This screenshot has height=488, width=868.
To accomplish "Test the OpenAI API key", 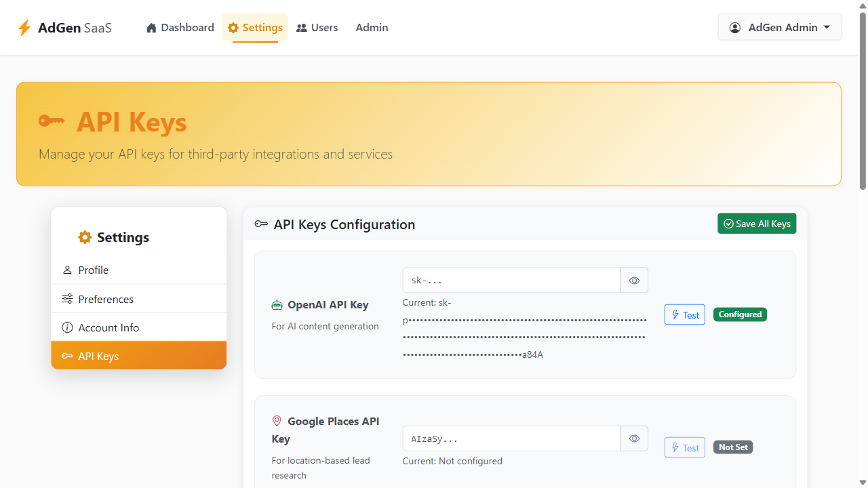I will pyautogui.click(x=685, y=314).
